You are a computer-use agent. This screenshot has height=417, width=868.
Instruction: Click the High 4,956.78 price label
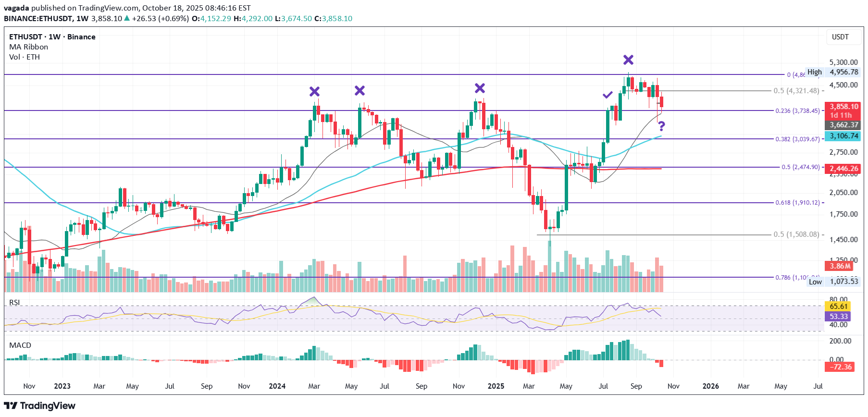point(843,72)
